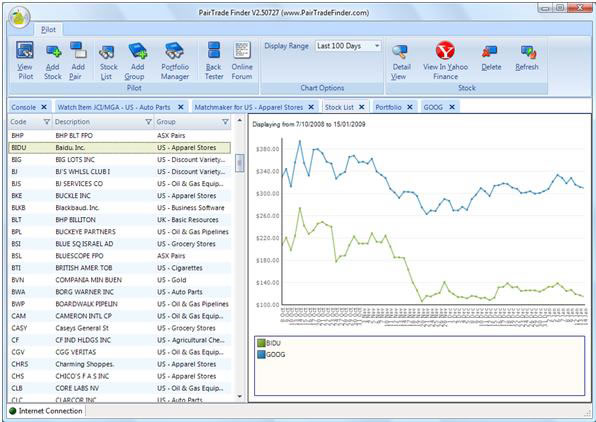Click the pear application menu orb

[x=20, y=17]
